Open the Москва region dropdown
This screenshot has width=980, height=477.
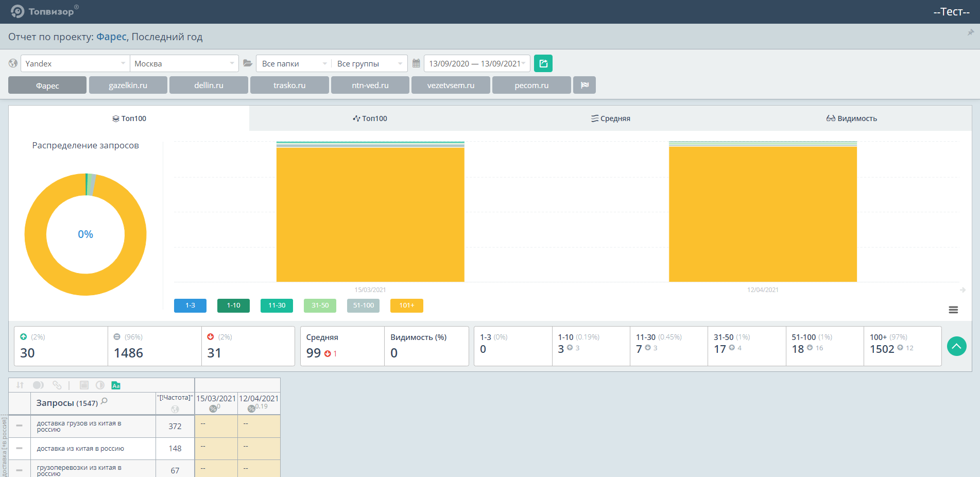tap(184, 63)
